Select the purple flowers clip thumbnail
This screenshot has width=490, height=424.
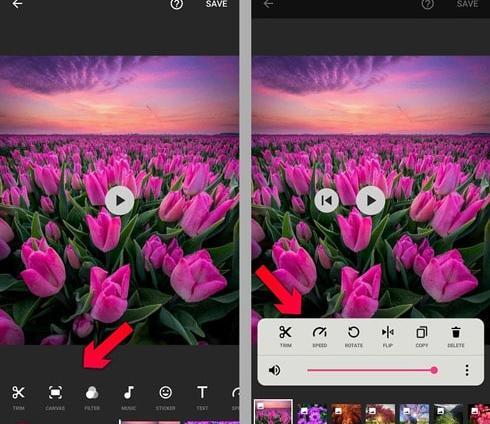[312, 414]
